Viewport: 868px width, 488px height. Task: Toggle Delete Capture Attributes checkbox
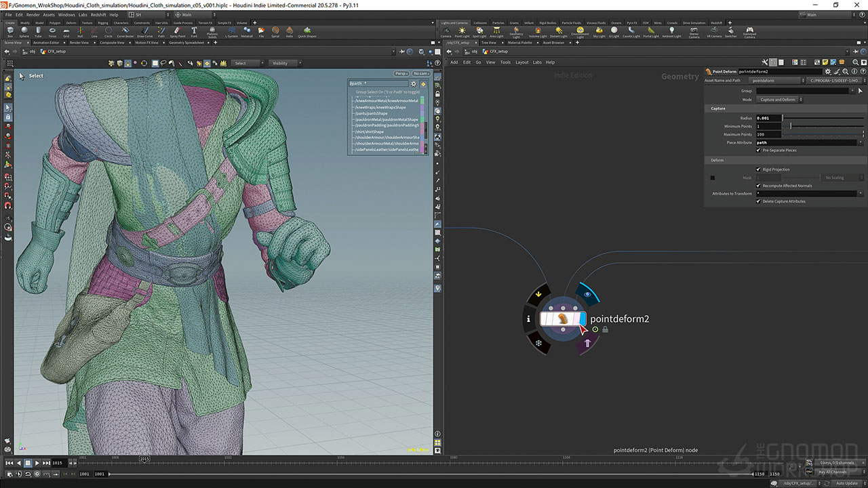pos(758,201)
